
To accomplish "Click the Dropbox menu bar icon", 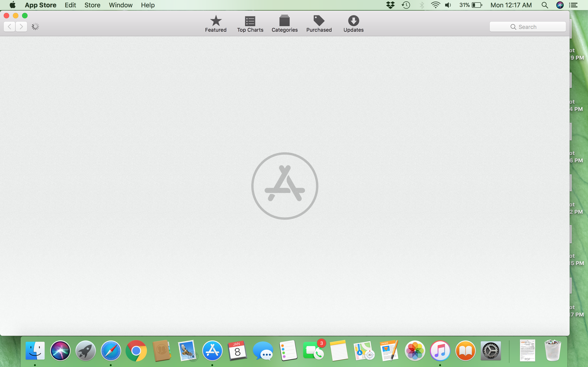I will coord(390,5).
